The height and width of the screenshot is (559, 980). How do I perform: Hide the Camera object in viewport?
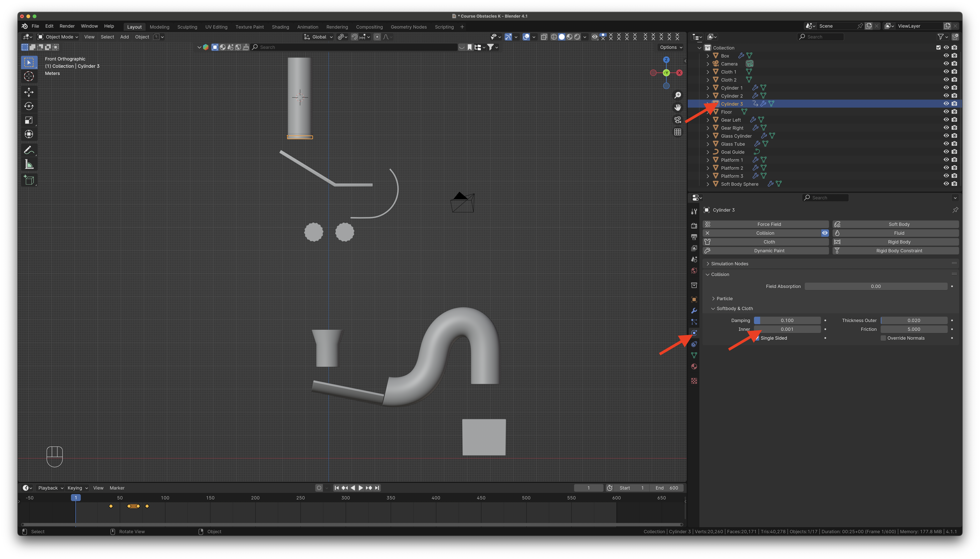946,64
